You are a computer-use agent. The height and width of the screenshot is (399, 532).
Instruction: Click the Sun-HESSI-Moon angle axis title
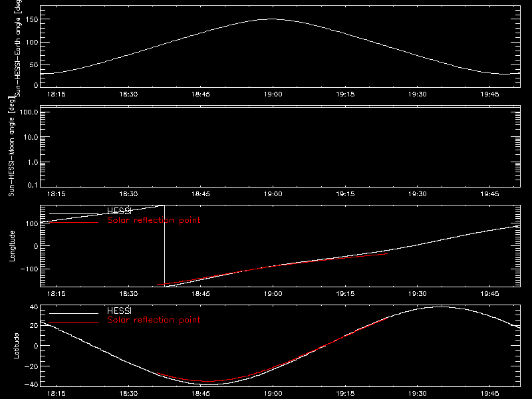pos(11,146)
